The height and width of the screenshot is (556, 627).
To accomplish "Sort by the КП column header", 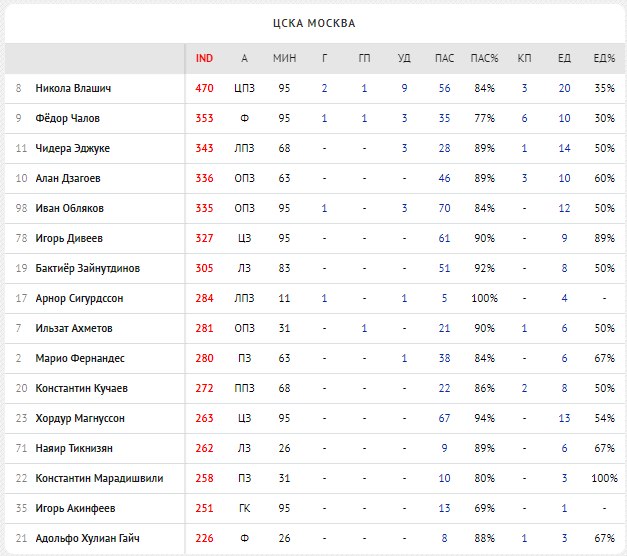I will pos(524,58).
